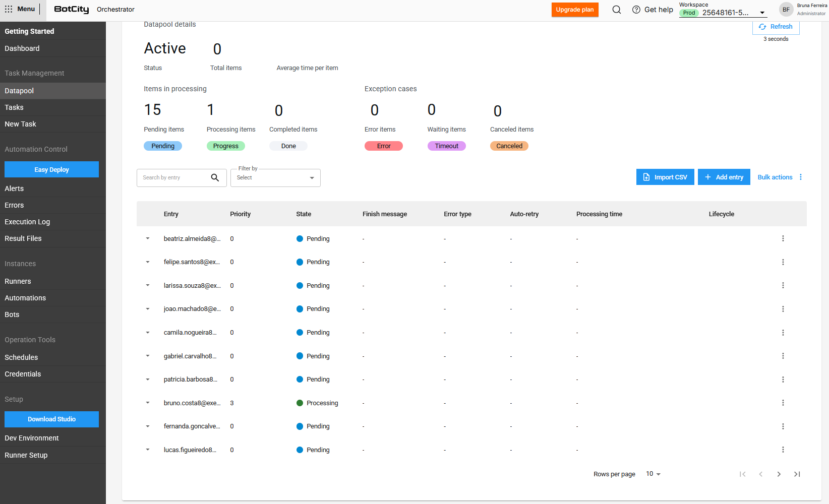Image resolution: width=829 pixels, height=504 pixels.
Task: Navigate to Runners in the sidebar
Action: point(18,281)
